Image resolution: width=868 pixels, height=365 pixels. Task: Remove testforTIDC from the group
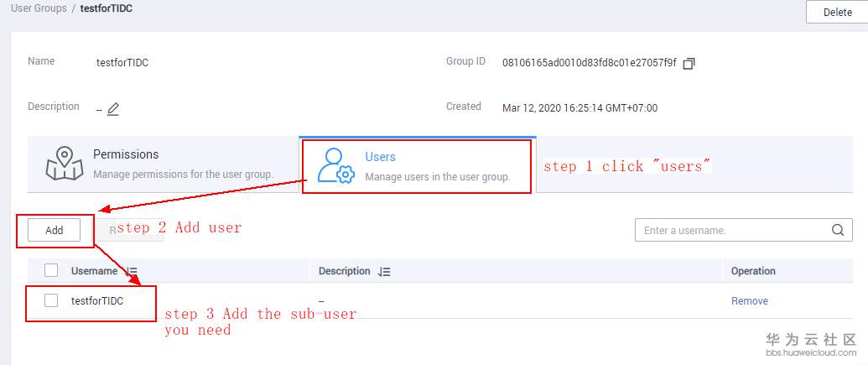click(x=750, y=300)
